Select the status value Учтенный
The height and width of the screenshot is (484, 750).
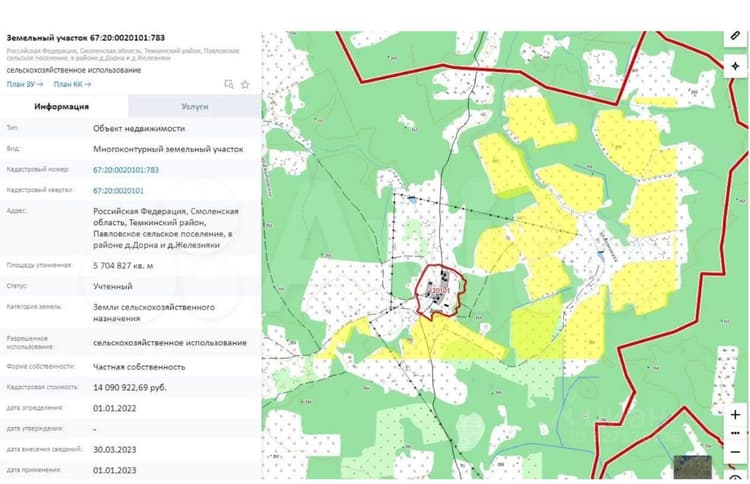click(x=113, y=286)
